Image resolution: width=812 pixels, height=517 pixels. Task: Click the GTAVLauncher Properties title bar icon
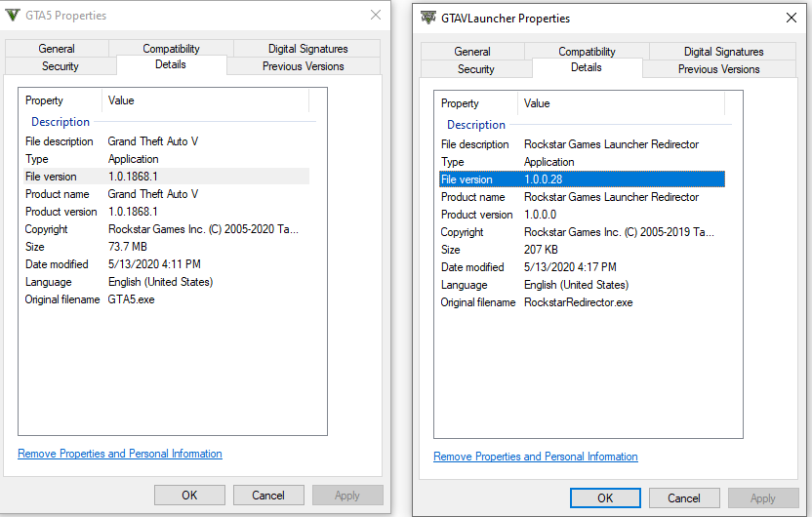(428, 18)
